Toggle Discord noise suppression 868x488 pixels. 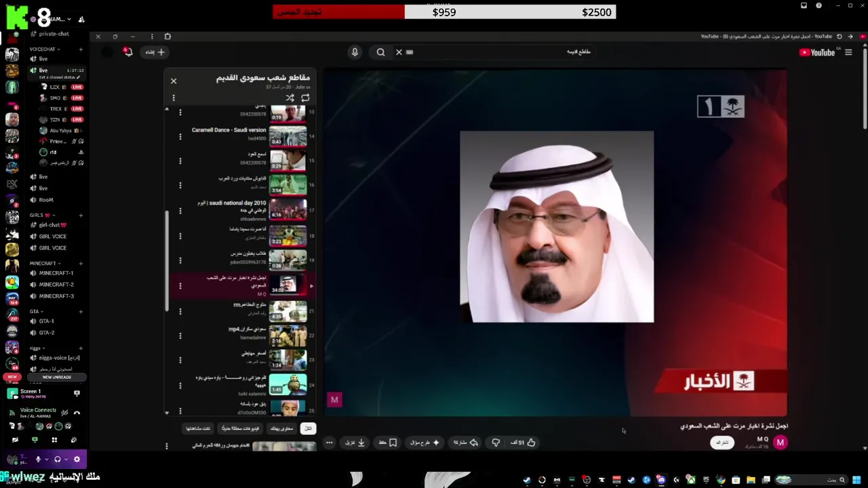[x=64, y=412]
